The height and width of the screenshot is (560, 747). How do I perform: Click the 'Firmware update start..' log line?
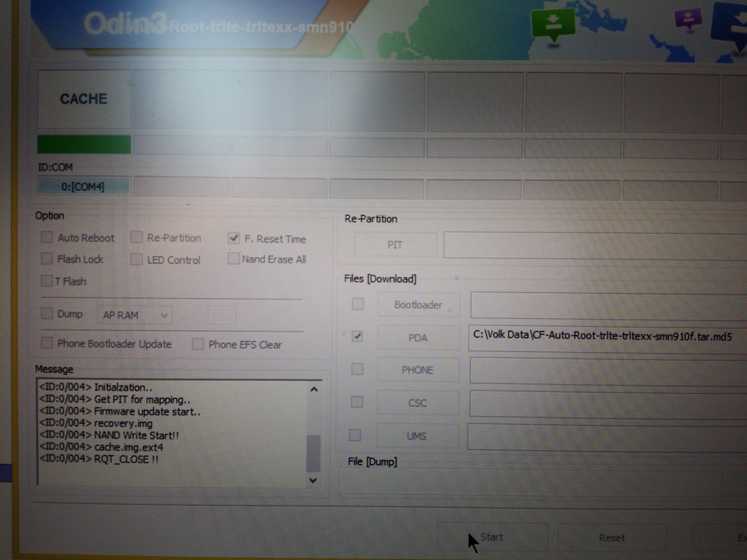point(120,411)
